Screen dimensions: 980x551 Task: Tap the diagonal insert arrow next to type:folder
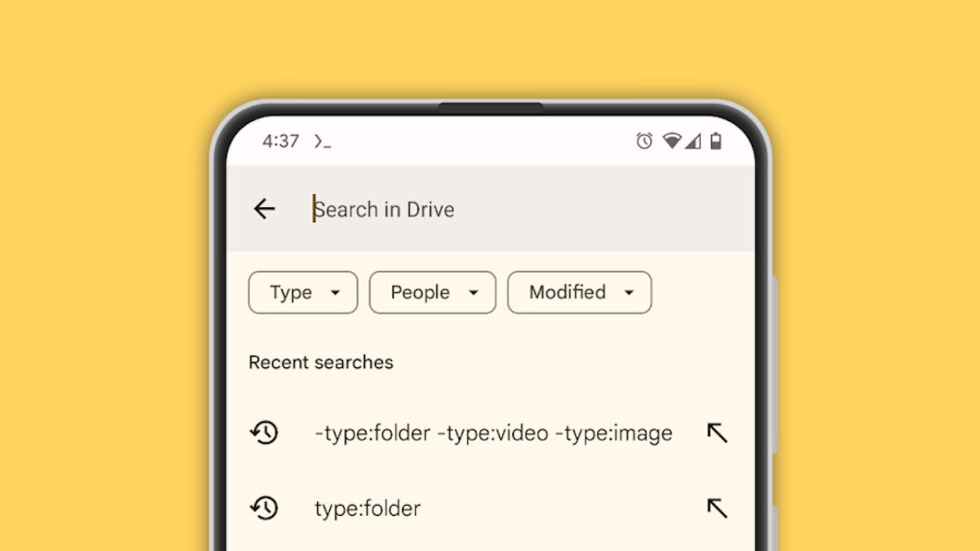pos(716,508)
